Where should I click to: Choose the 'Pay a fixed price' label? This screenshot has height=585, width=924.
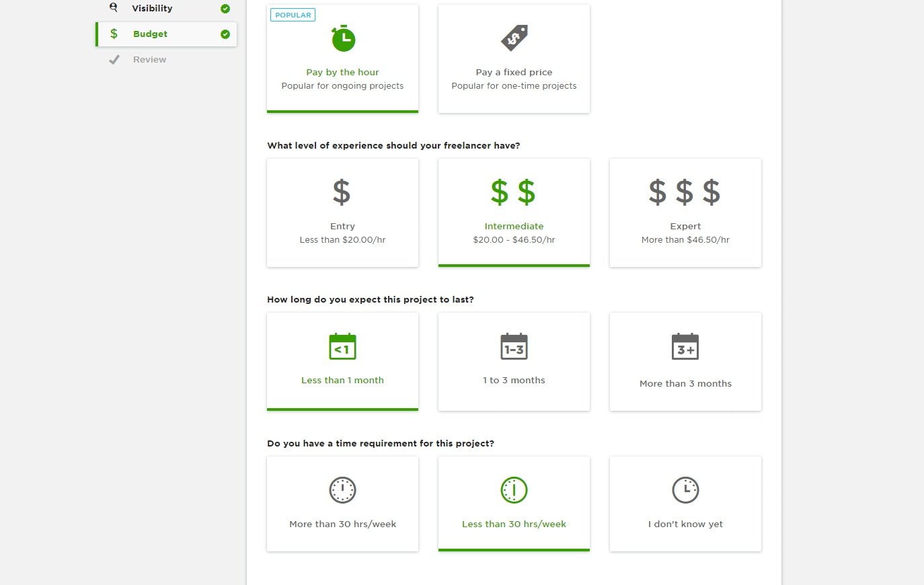514,73
